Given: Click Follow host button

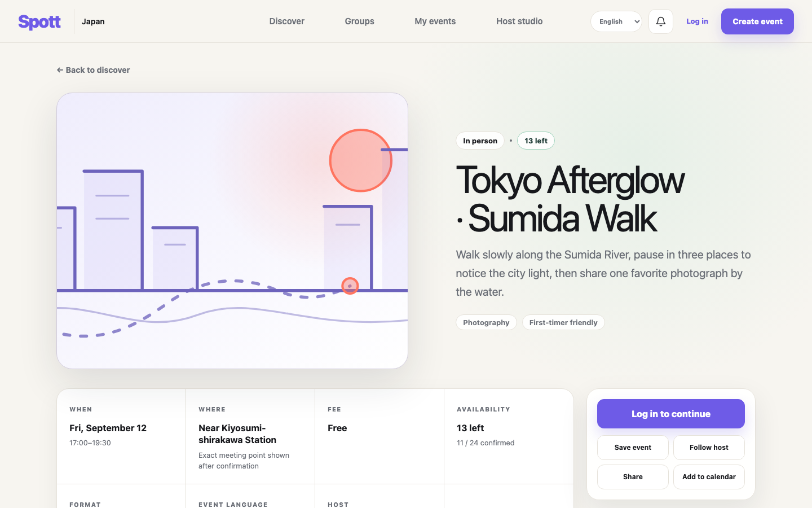Looking at the screenshot, I should tap(709, 448).
